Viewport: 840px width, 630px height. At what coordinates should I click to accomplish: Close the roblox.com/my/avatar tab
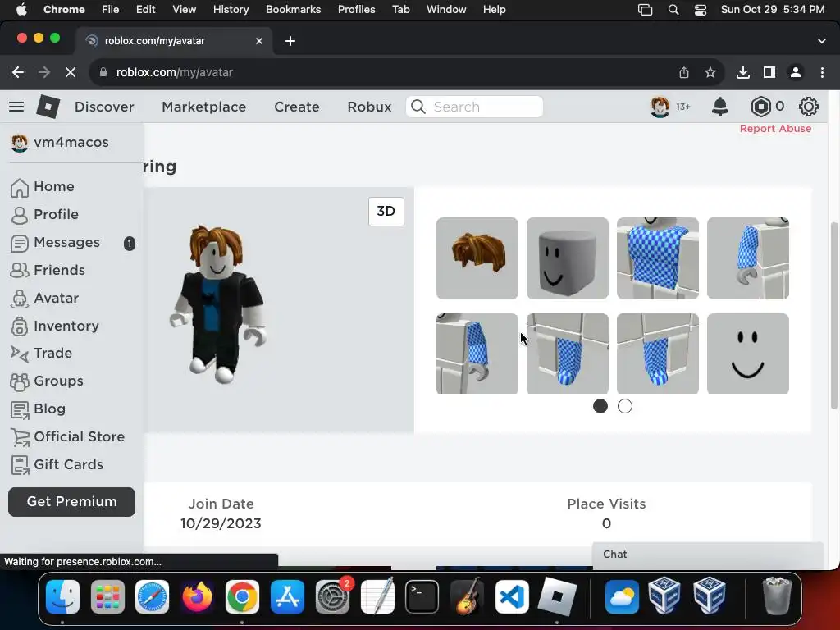coord(258,41)
